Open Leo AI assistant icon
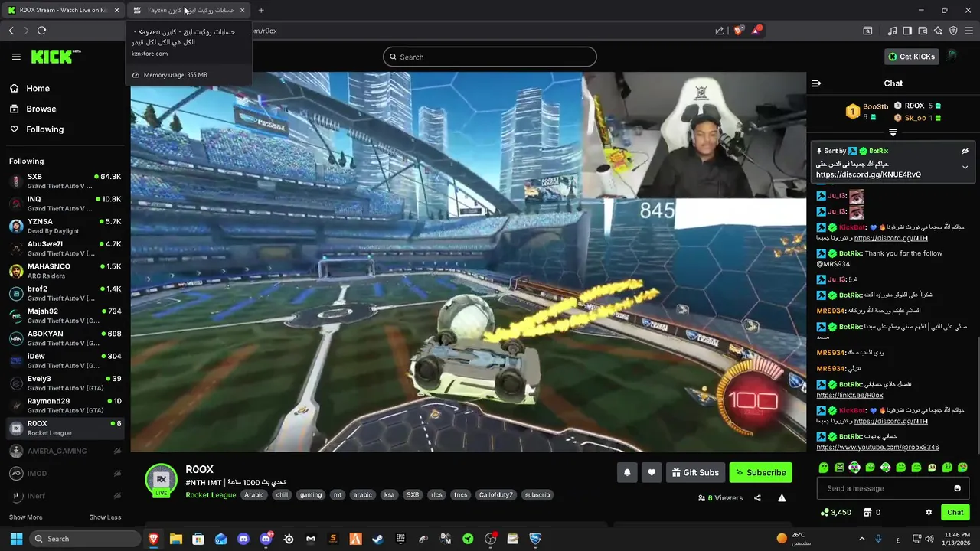Viewport: 980px width, 551px height. click(938, 31)
